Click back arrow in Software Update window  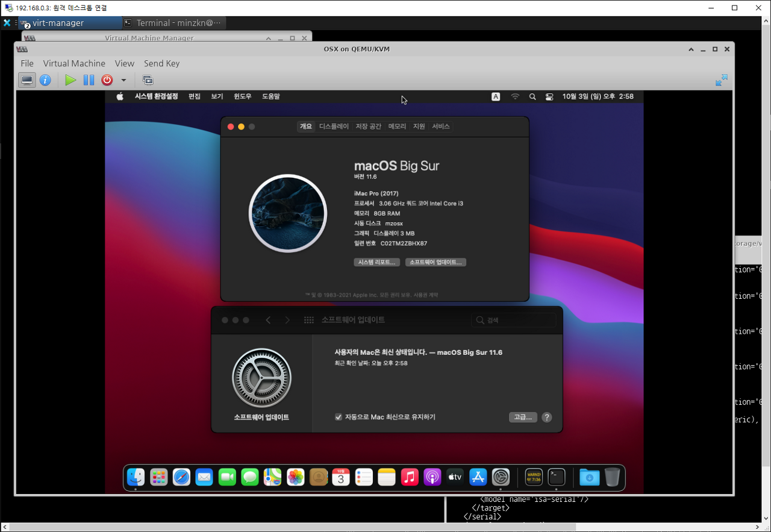point(268,320)
